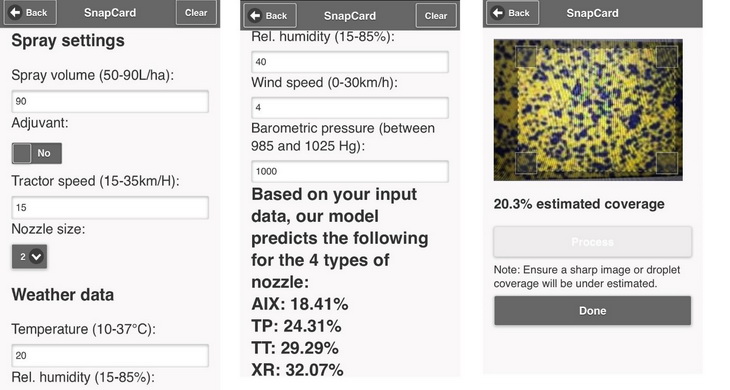730x390 pixels.
Task: Tap the Back arrow on coverage image screen
Action: click(x=512, y=13)
